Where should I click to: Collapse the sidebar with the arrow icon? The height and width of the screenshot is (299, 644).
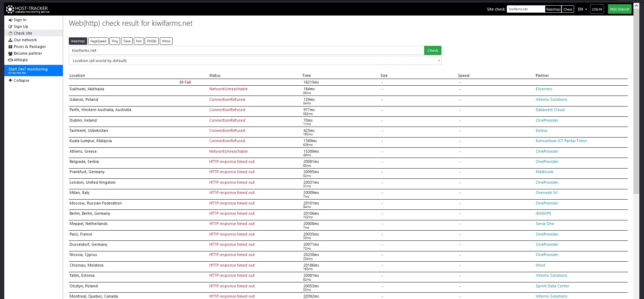click(10, 80)
